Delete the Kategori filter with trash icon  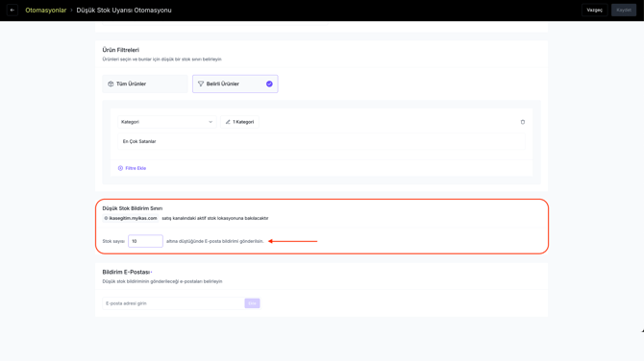tap(523, 122)
